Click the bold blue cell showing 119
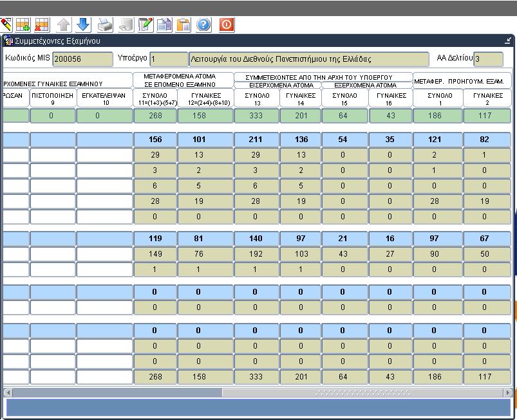Image resolution: width=517 pixels, height=420 pixels. pyautogui.click(x=155, y=239)
